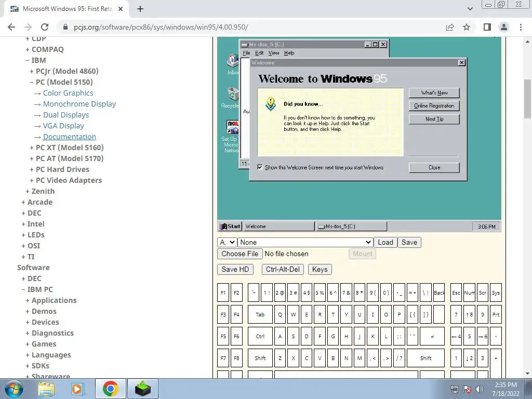
Task: Click the volume speaker tray icon
Action: coord(480,389)
